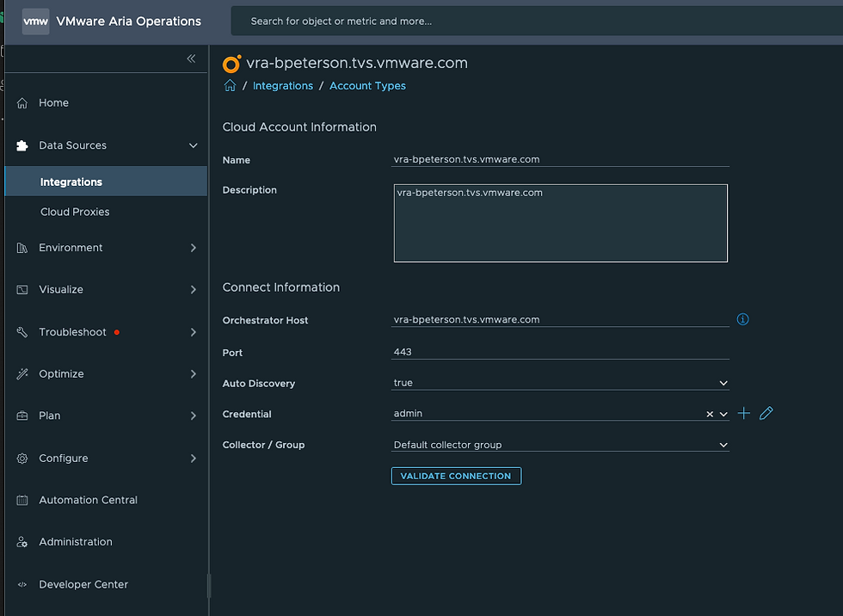Click the vra-bpeterson.tvs.vmware.com page title
The image size is (843, 616).
coord(357,63)
